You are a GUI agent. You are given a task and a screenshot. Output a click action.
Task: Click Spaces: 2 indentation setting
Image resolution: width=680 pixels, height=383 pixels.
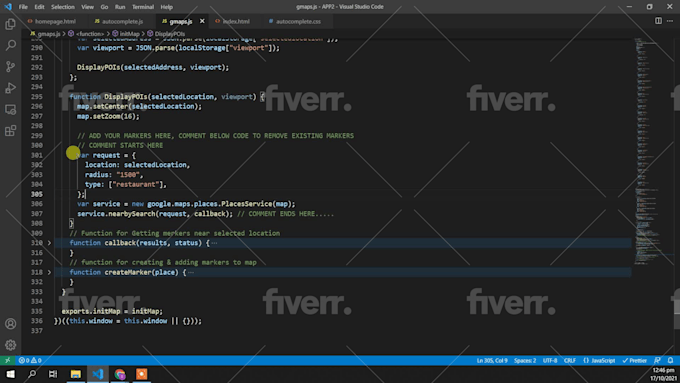tap(525, 360)
